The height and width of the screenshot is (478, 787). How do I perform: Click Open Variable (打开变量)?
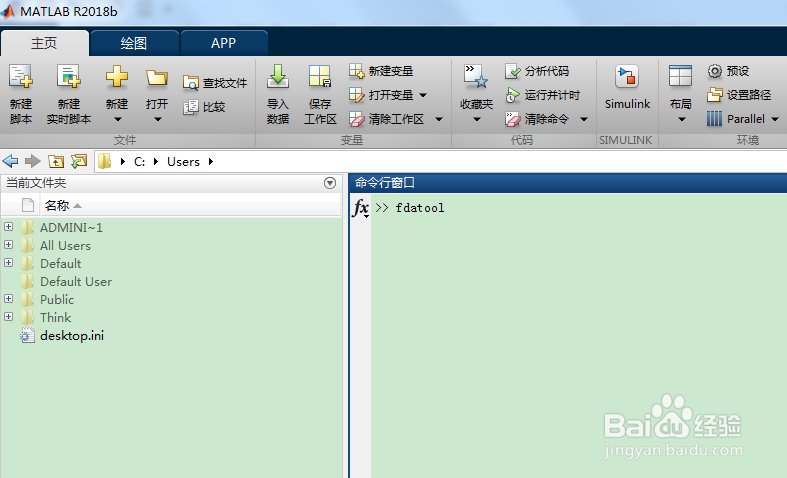381,95
